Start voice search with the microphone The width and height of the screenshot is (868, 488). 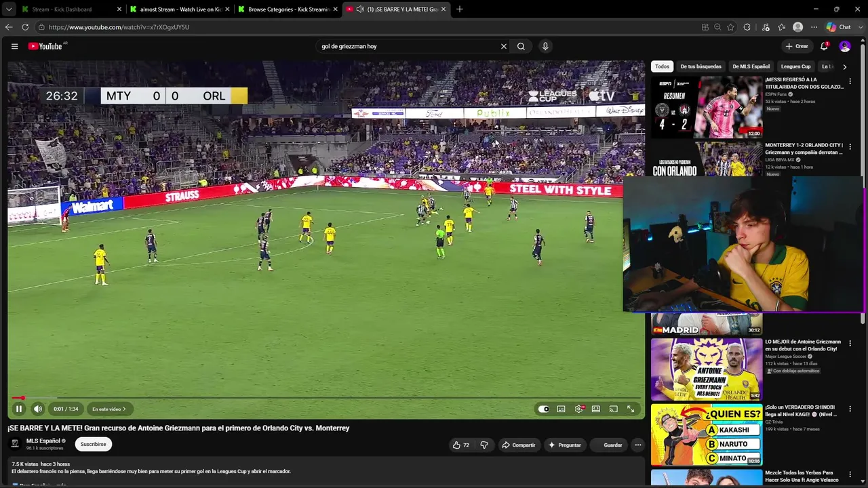(x=545, y=46)
